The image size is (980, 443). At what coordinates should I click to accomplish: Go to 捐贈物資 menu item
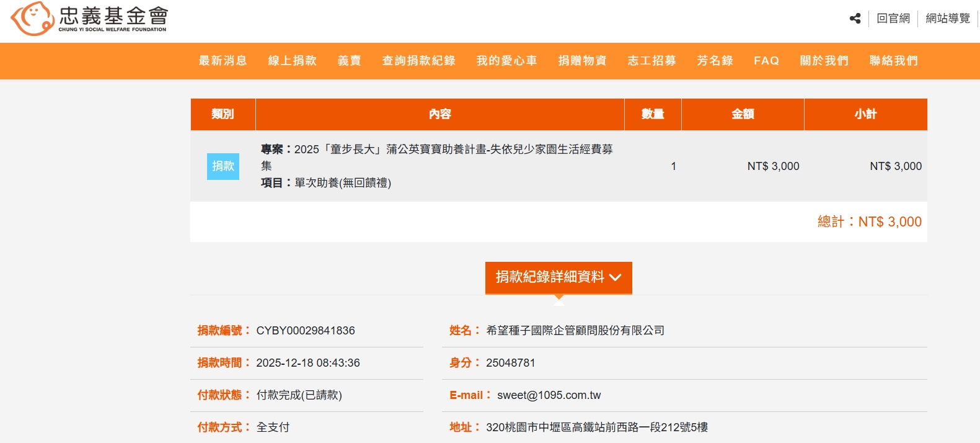(x=582, y=61)
